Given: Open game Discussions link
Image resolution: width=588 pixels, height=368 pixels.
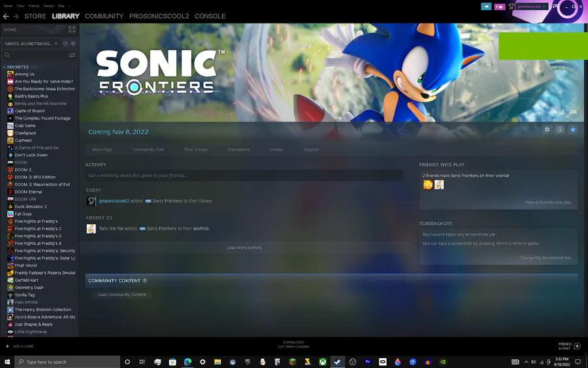Looking at the screenshot, I should coord(238,149).
